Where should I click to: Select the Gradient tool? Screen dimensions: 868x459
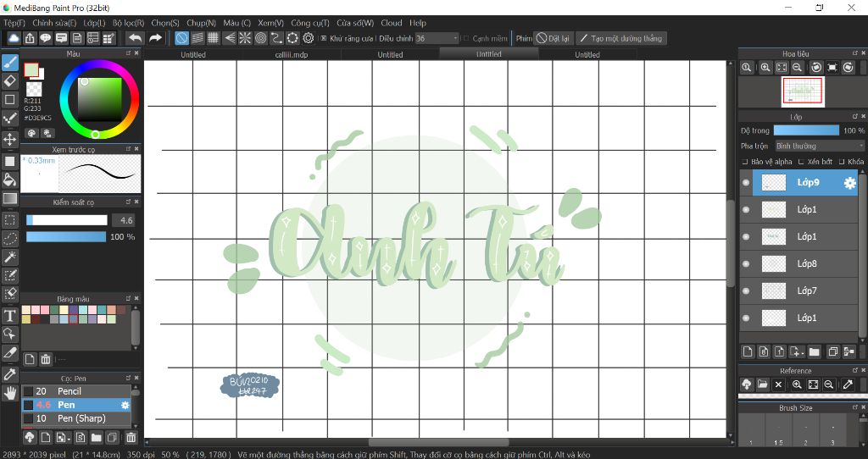[x=10, y=198]
